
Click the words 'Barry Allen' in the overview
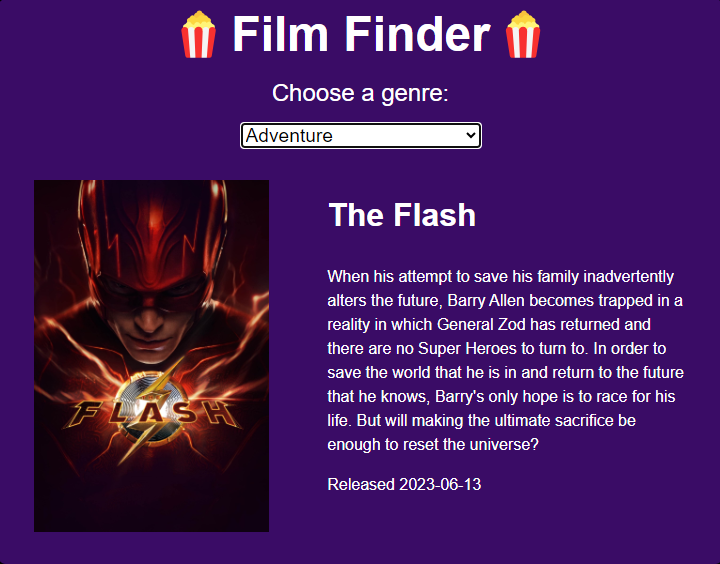pos(486,301)
